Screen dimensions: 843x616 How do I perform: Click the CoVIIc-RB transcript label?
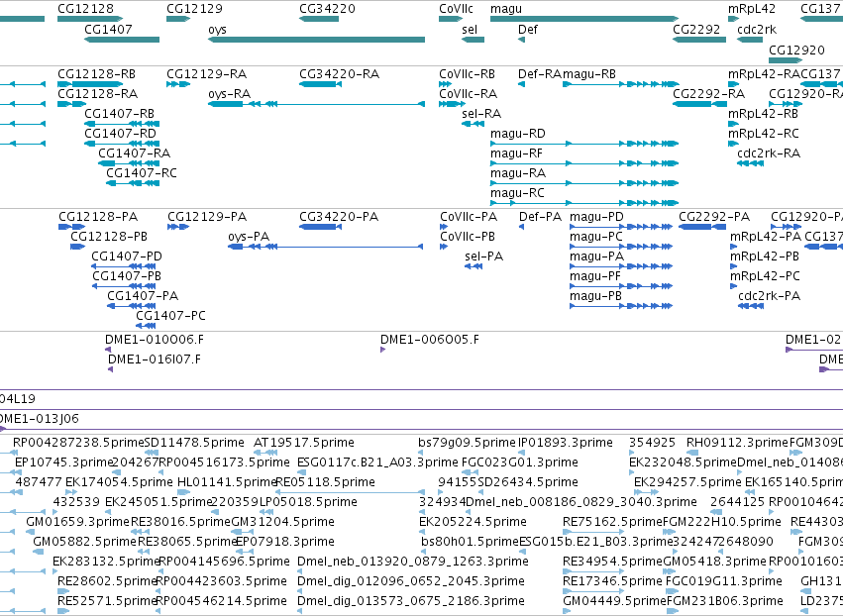[468, 74]
